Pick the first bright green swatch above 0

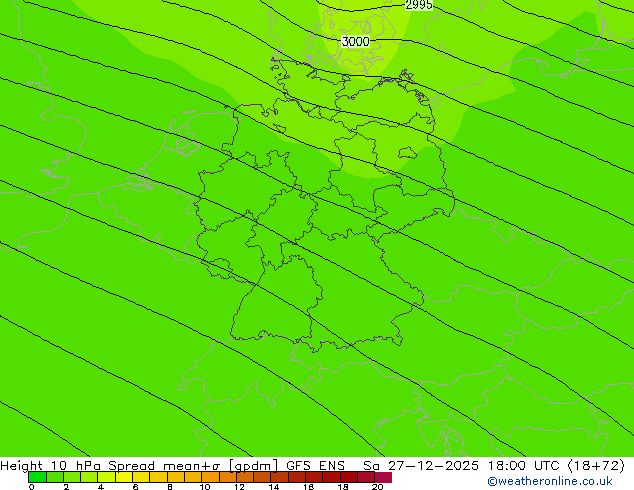point(37,477)
